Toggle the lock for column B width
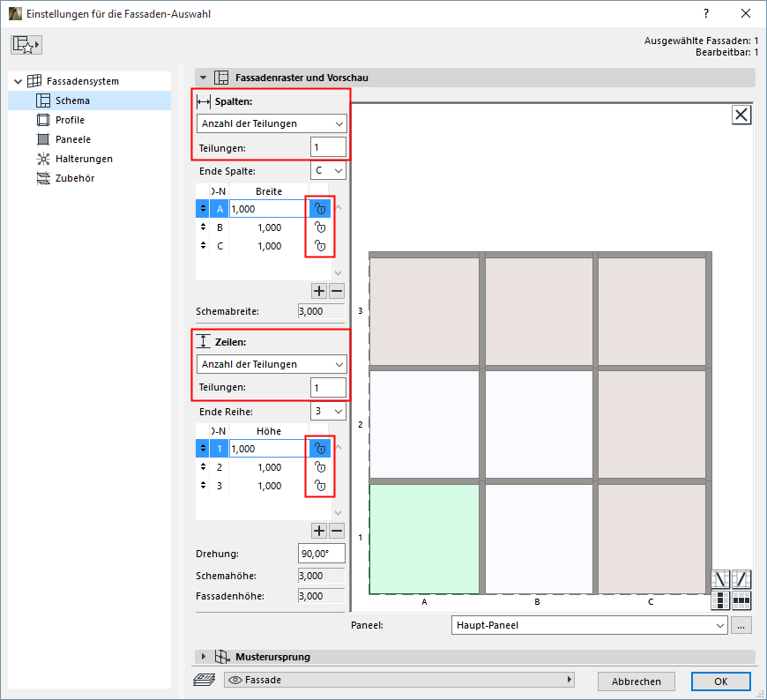The image size is (767, 700). coord(320,227)
